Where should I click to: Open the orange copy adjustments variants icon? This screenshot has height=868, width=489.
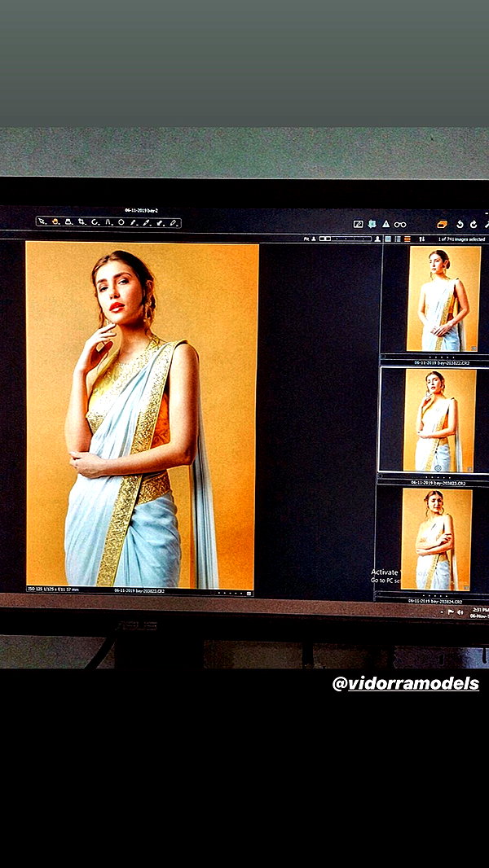coord(443,224)
